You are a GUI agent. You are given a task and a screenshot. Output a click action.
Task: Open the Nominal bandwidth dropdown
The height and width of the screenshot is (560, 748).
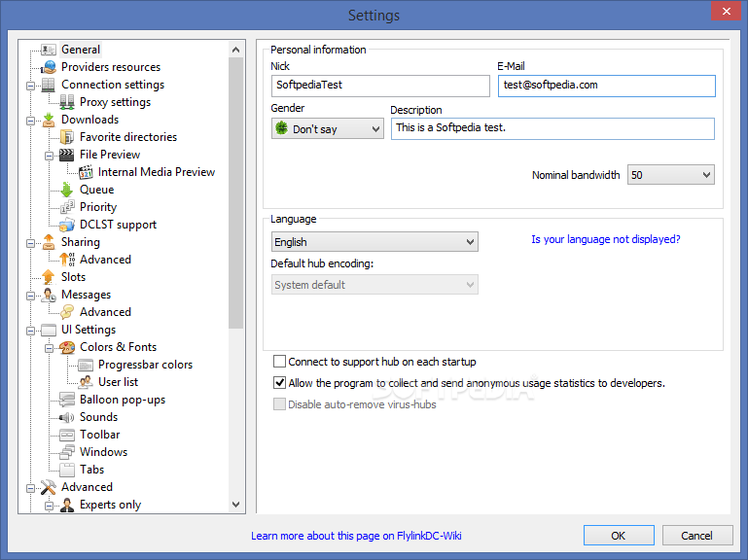click(671, 175)
